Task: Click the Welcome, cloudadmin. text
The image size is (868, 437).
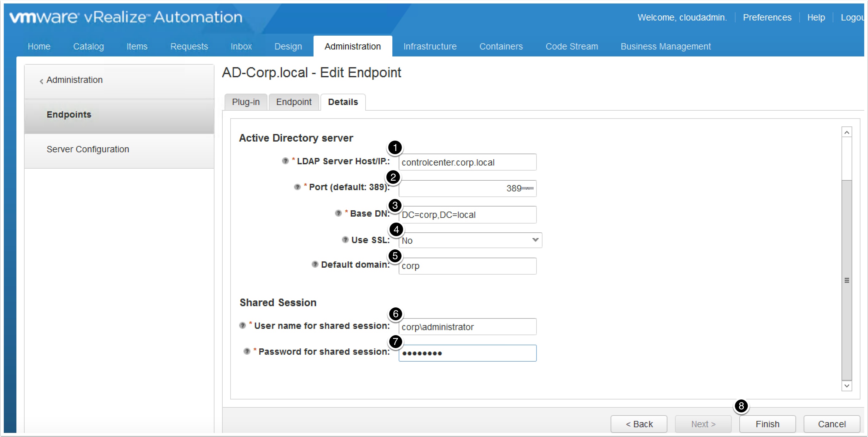Action: point(682,17)
